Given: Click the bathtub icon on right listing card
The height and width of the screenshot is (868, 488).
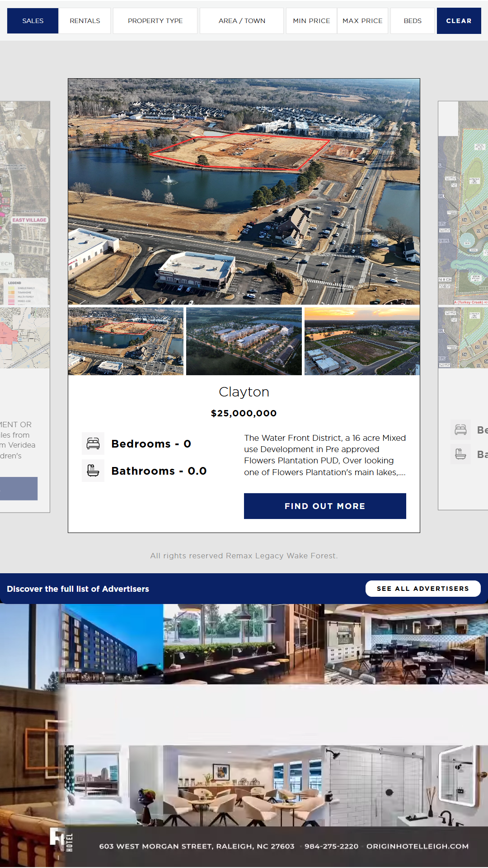Looking at the screenshot, I should 460,454.
